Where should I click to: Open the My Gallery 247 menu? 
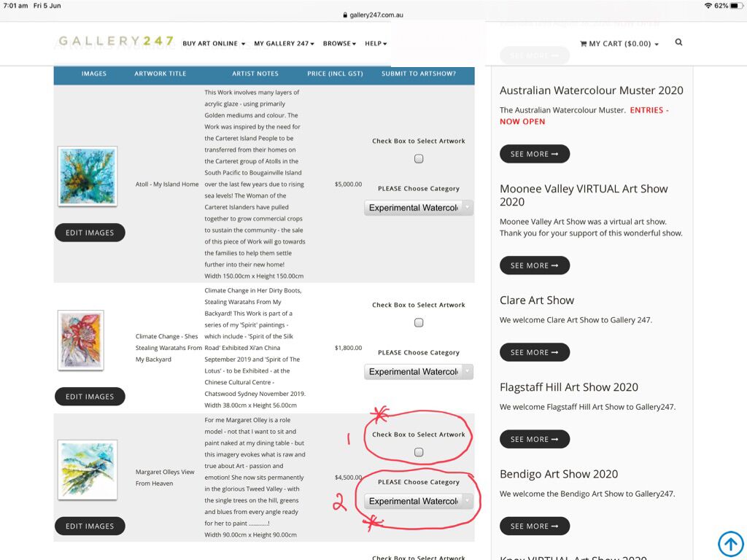[284, 43]
